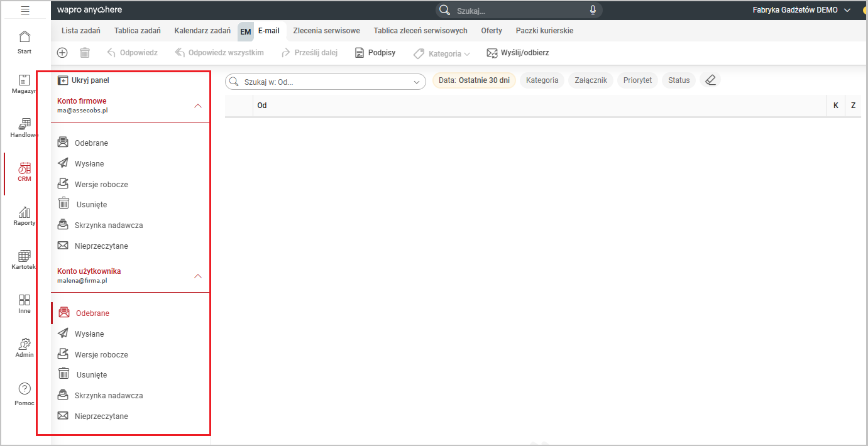Switch to the Zlecenia serwisowe tab

[326, 31]
